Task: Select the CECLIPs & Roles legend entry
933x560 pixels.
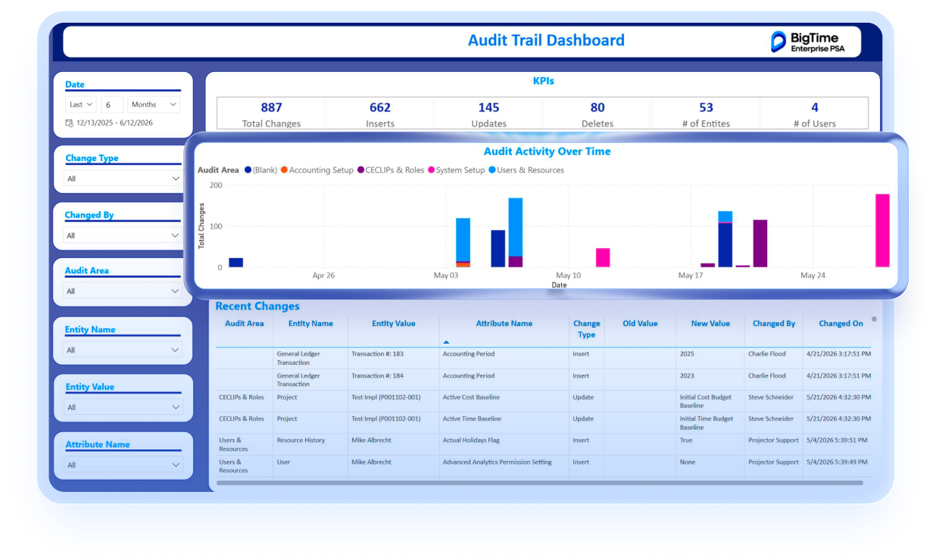Action: pos(391,170)
